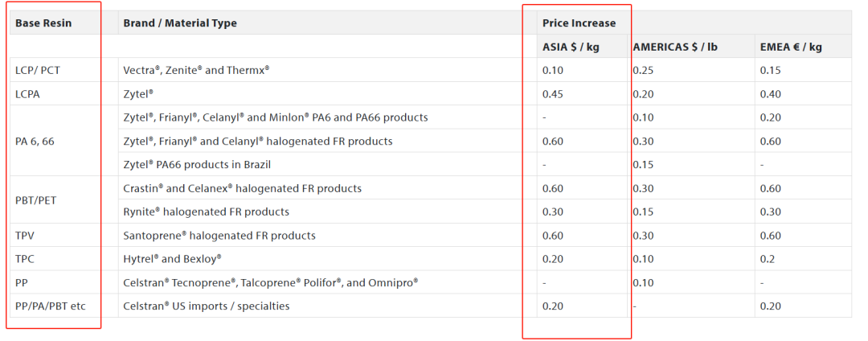Select the PP/PA/PBT etc resin cell
Viewport: 868px width, 341px height.
(x=50, y=306)
